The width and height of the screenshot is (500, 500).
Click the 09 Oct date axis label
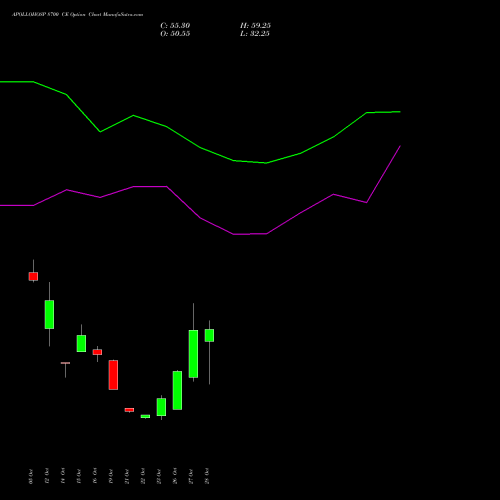pyautogui.click(x=31, y=476)
